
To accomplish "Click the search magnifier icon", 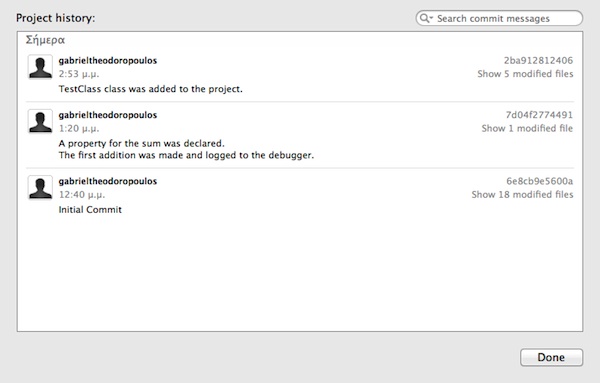I will pyautogui.click(x=424, y=18).
